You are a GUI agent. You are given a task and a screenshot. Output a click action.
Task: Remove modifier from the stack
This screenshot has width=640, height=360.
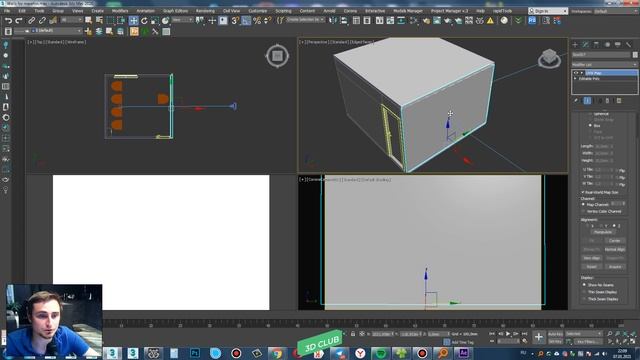[608, 100]
